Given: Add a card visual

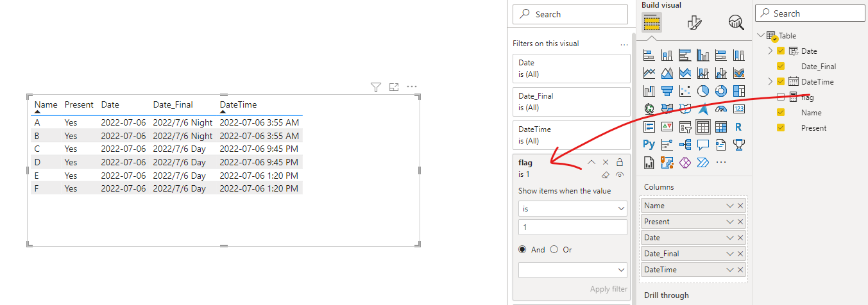Looking at the screenshot, I should (x=738, y=109).
